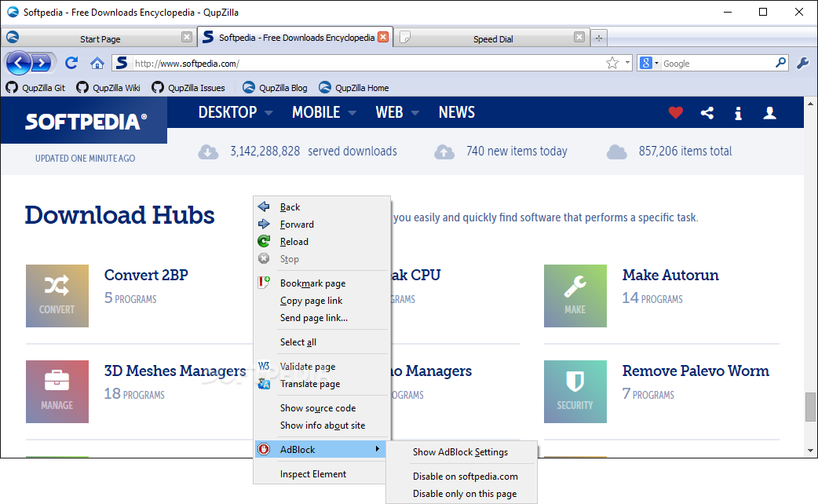Image resolution: width=818 pixels, height=504 pixels.
Task: Click the red heart favorites icon
Action: click(x=676, y=112)
